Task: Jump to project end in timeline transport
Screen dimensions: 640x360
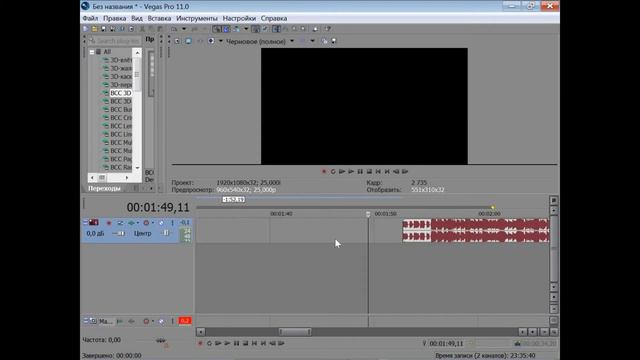Action: coord(263,343)
